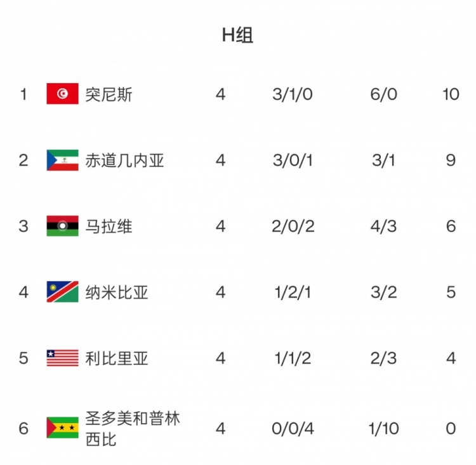This screenshot has height=465, width=476.
Task: Click Malawi's 2/0/2 record
Action: pos(293,226)
